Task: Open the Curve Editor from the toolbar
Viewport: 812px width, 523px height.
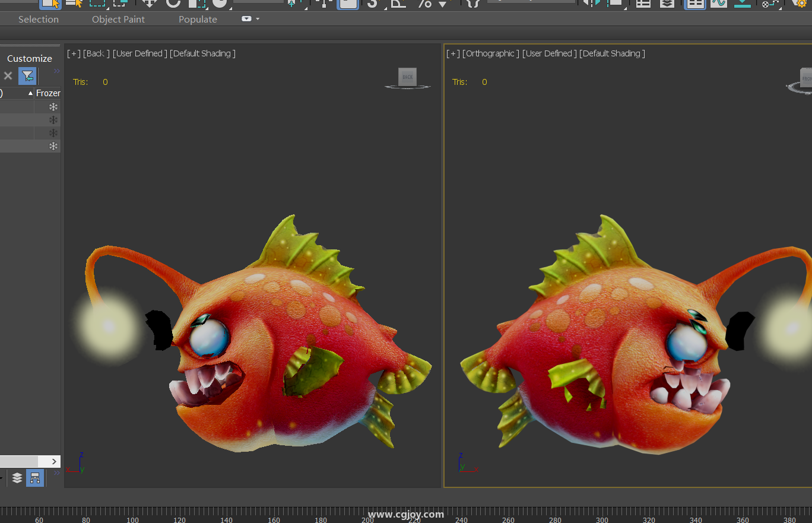Action: 719,3
